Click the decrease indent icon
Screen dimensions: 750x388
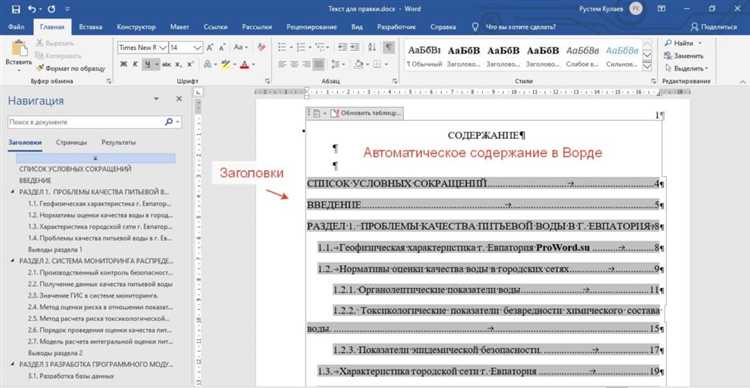pyautogui.click(x=341, y=47)
